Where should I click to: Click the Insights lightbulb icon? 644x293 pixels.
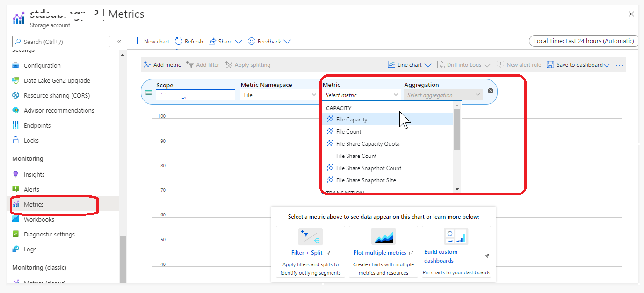tap(16, 174)
